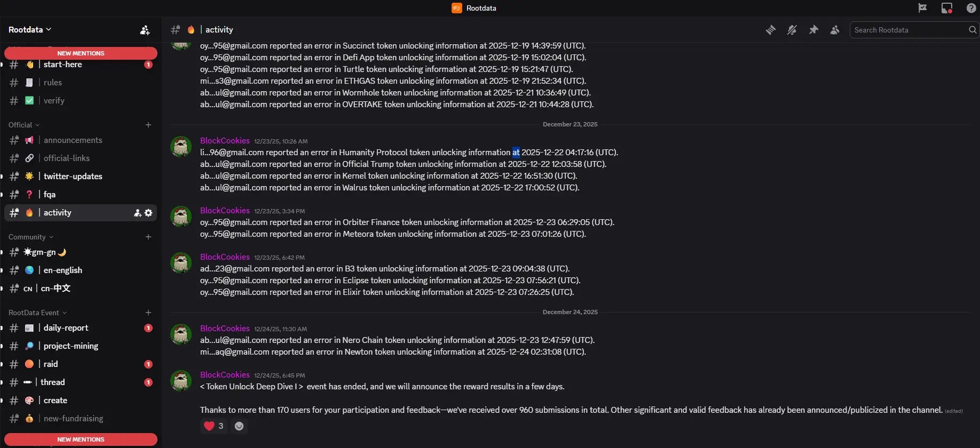Add a reaction via the smiley emoji button
This screenshot has height=448, width=980.
point(239,426)
